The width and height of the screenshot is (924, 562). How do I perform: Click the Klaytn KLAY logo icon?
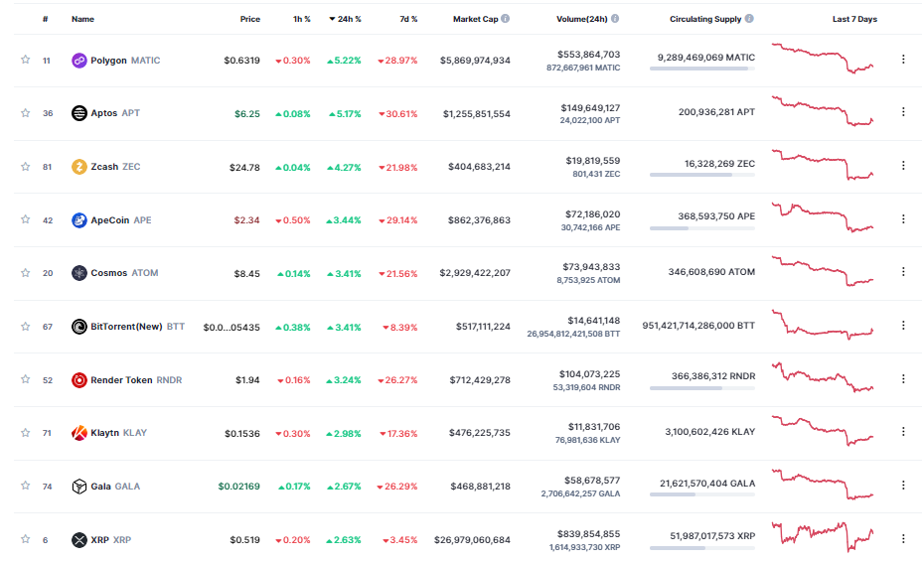click(x=78, y=433)
